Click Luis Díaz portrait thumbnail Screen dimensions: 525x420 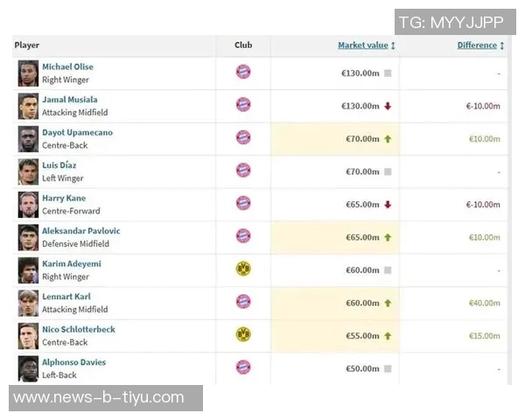pos(28,171)
